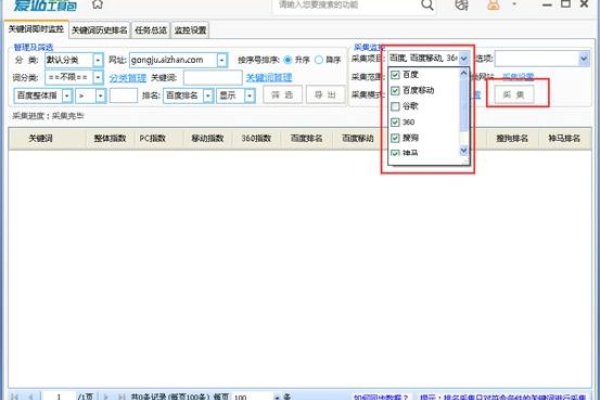Click the page number input box
Screen dimensions: 600x400
59,397
